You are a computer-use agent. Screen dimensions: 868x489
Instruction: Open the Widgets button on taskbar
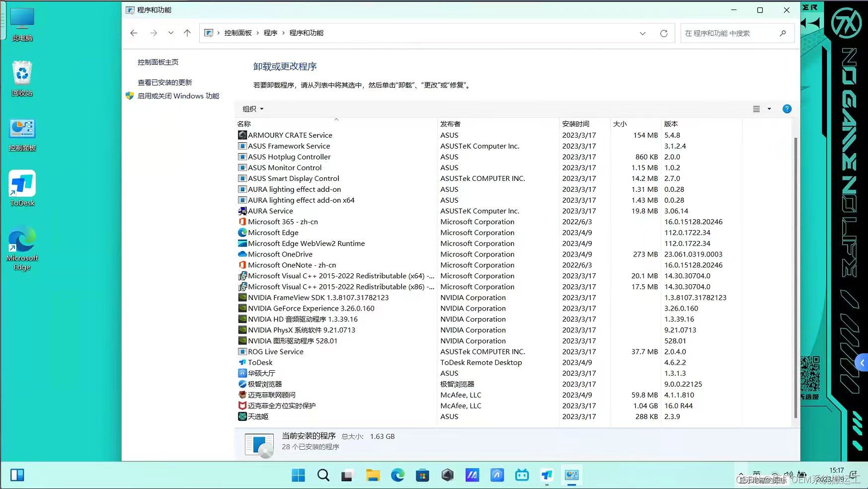(17, 476)
